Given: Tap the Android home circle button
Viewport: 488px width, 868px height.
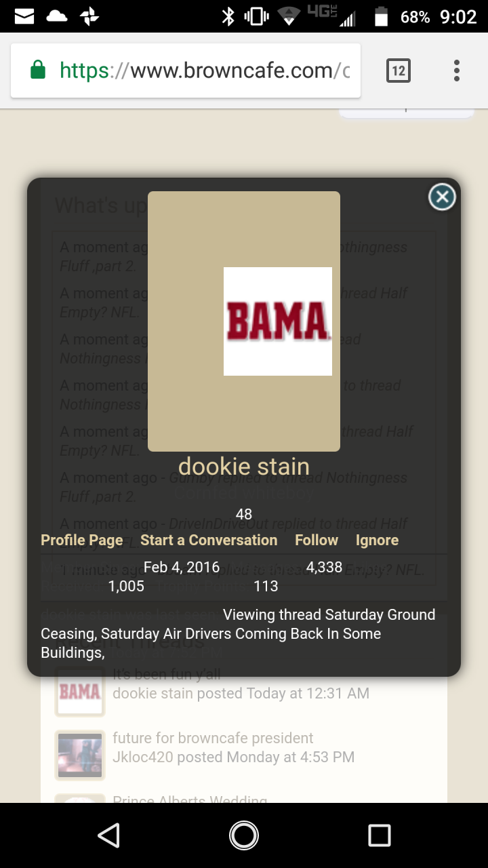Looking at the screenshot, I should click(x=244, y=835).
